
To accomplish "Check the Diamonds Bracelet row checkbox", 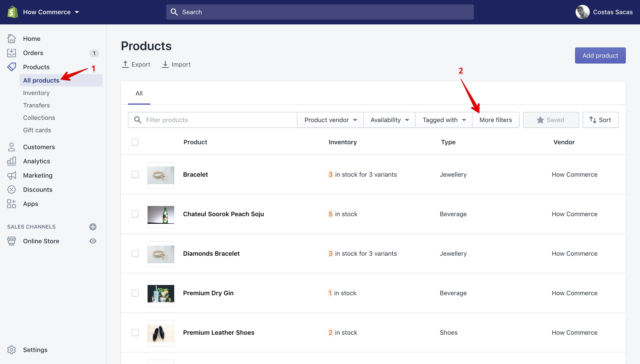I will [x=135, y=253].
